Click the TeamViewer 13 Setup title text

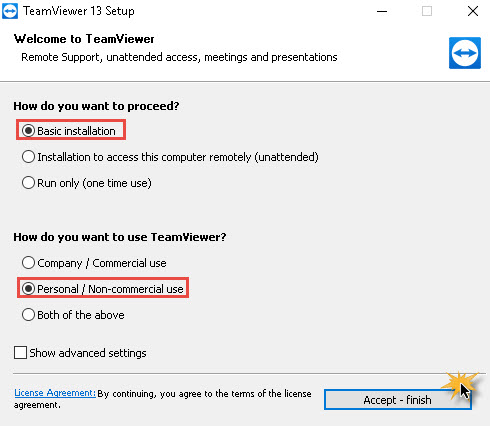[79, 11]
